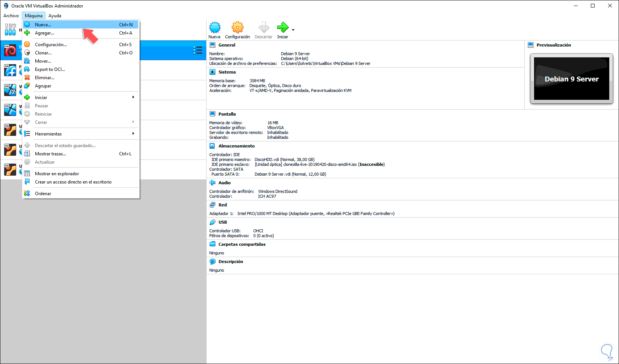Viewport: 619px width, 364px height.
Task: Click the Audio section speaker icon
Action: tap(213, 183)
